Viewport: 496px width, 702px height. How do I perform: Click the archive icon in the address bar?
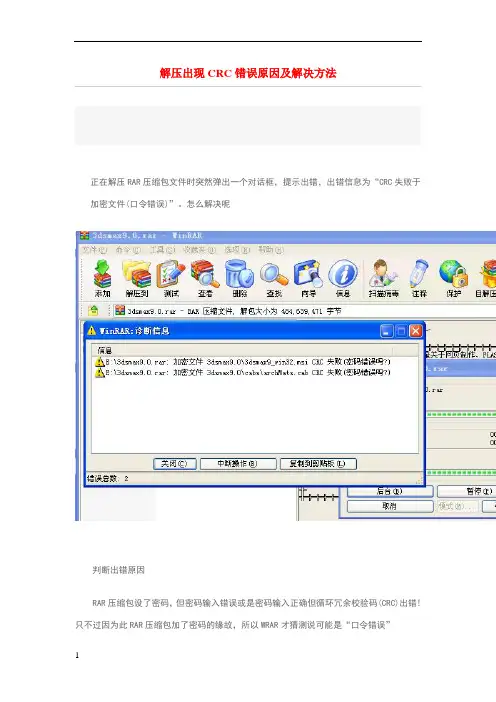coord(120,310)
